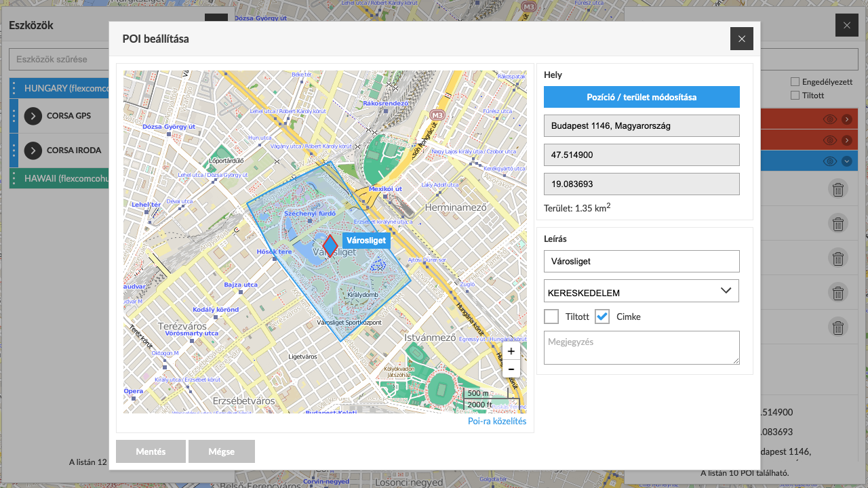Uncheck the Cimke checkbox
The height and width of the screenshot is (488, 868).
(x=602, y=317)
